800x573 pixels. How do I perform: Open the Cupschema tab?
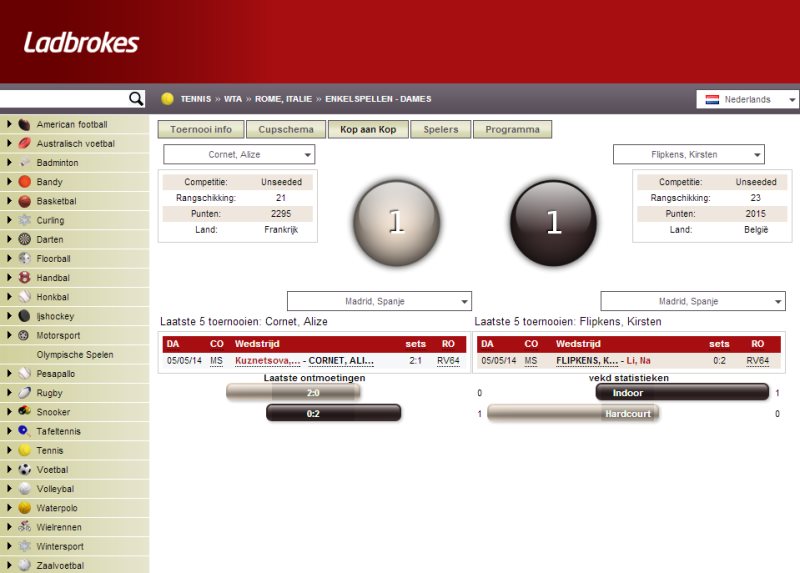pyautogui.click(x=286, y=130)
